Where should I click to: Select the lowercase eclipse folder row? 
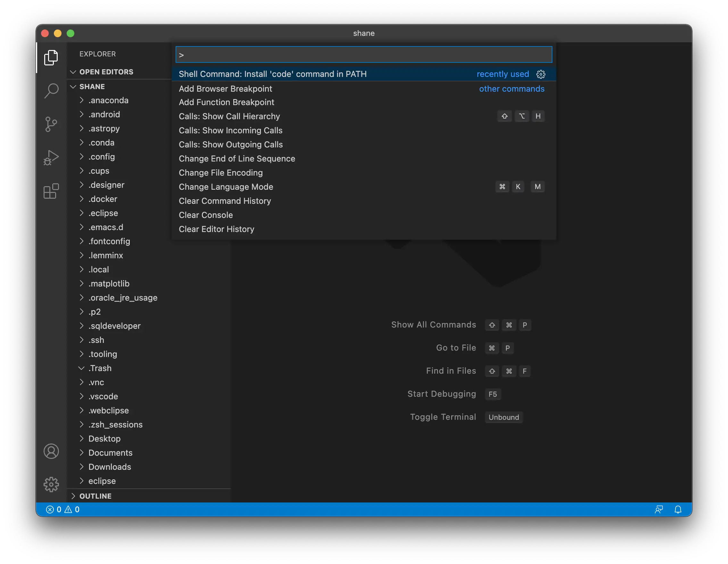[149, 481]
